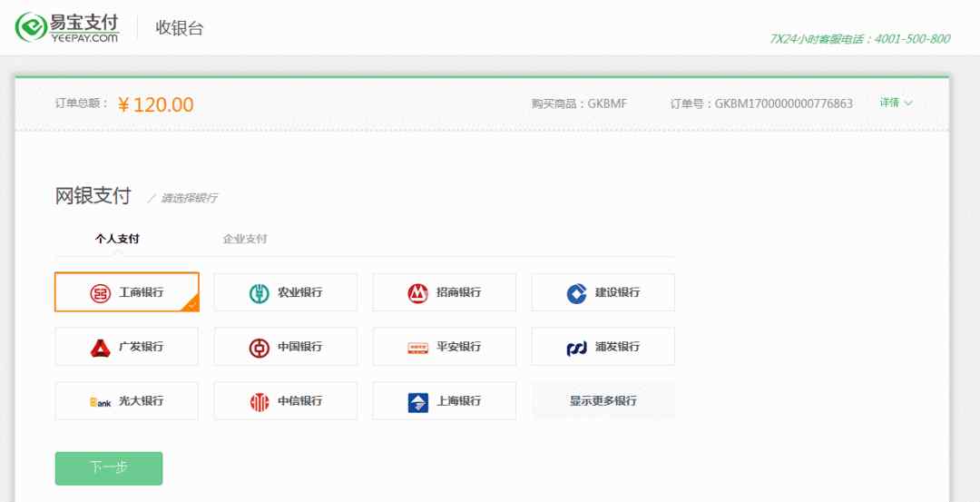This screenshot has height=502, width=980.
Task: Switch to 个人支付 tab
Action: [117, 240]
